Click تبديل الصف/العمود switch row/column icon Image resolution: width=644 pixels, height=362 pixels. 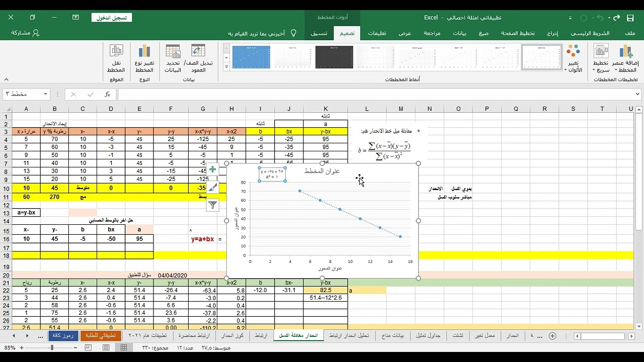click(x=198, y=58)
